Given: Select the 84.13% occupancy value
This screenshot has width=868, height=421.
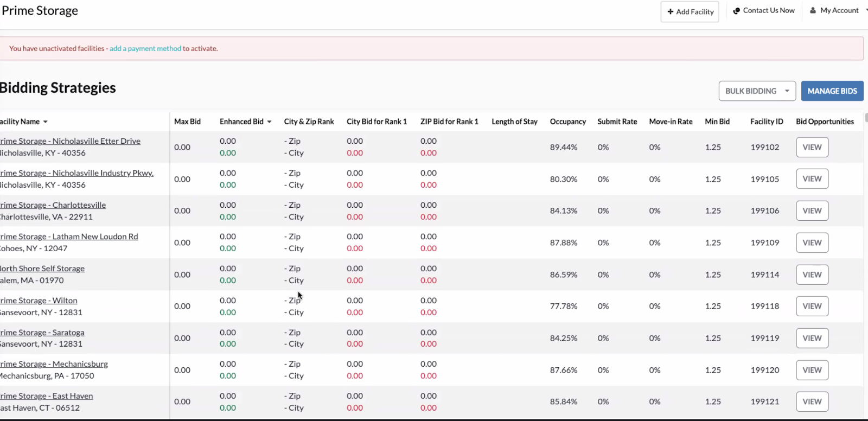Looking at the screenshot, I should point(564,210).
